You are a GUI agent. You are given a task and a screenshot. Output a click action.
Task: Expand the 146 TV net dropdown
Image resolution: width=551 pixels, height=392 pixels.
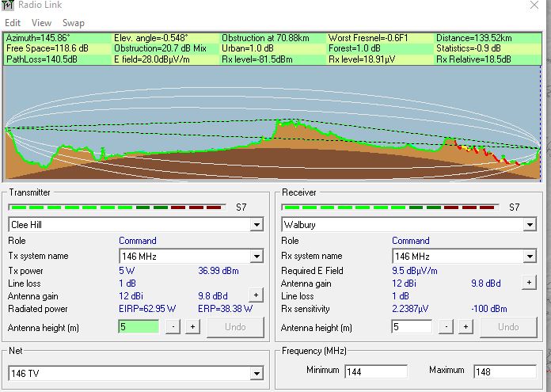pos(256,374)
